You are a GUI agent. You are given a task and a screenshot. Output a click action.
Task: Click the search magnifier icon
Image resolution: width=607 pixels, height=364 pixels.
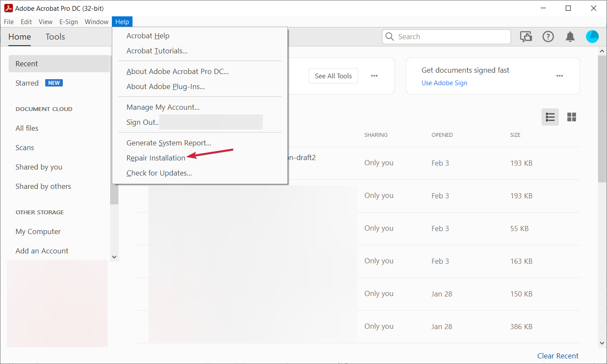coord(390,37)
